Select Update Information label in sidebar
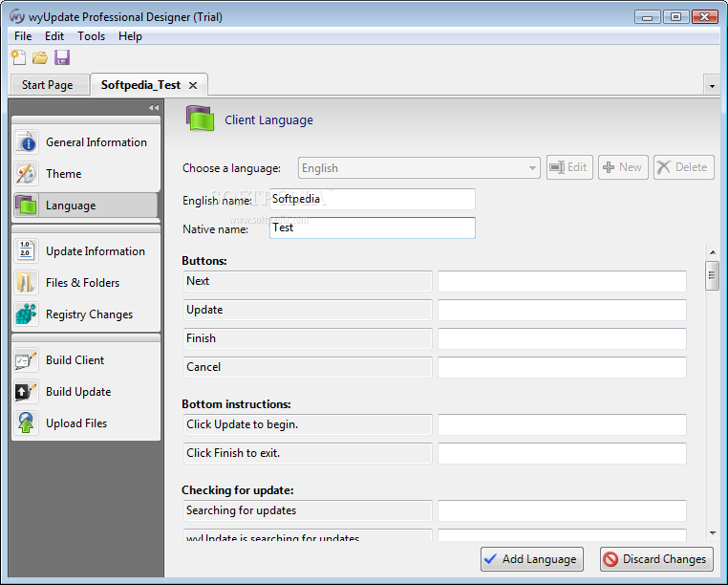This screenshot has width=728, height=585. click(x=96, y=250)
